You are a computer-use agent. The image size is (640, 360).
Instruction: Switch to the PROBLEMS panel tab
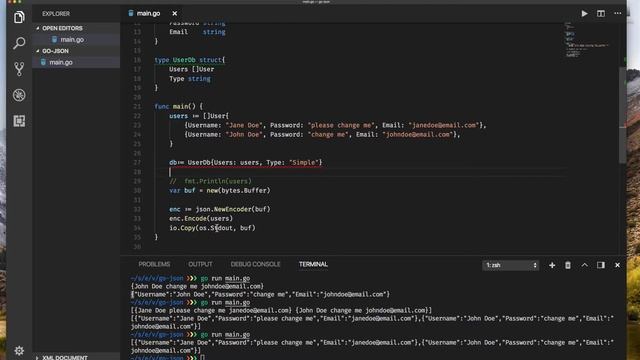coord(154,264)
